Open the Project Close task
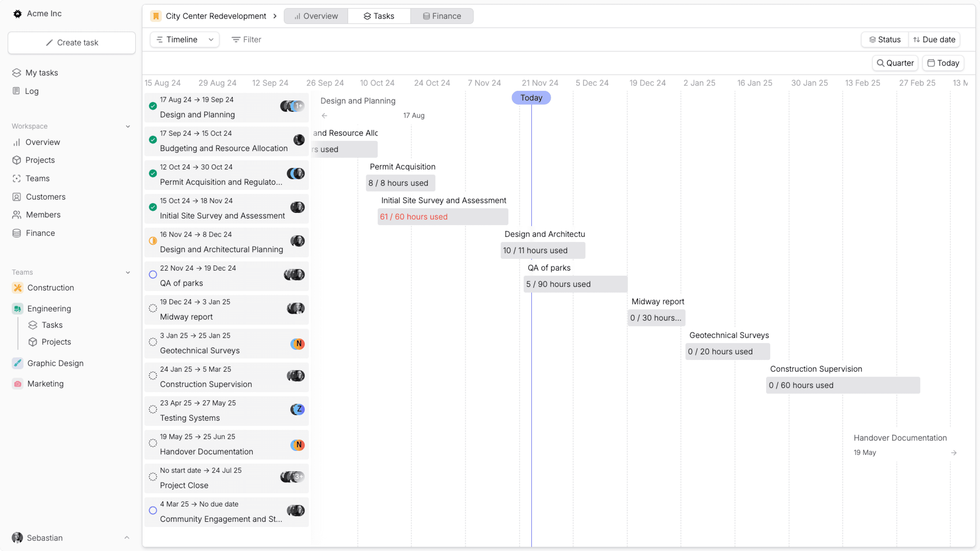This screenshot has width=980, height=551. pyautogui.click(x=226, y=478)
